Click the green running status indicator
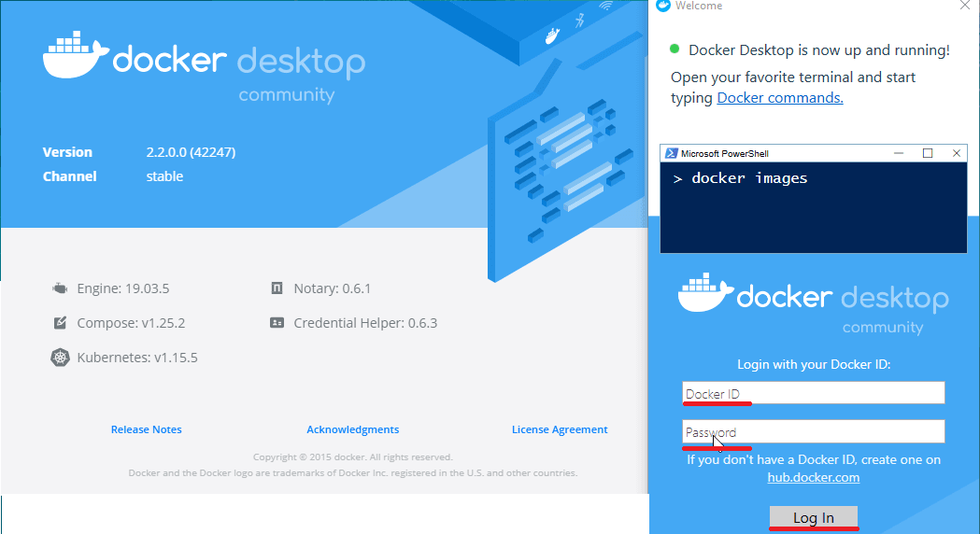The image size is (980, 534). click(x=675, y=49)
